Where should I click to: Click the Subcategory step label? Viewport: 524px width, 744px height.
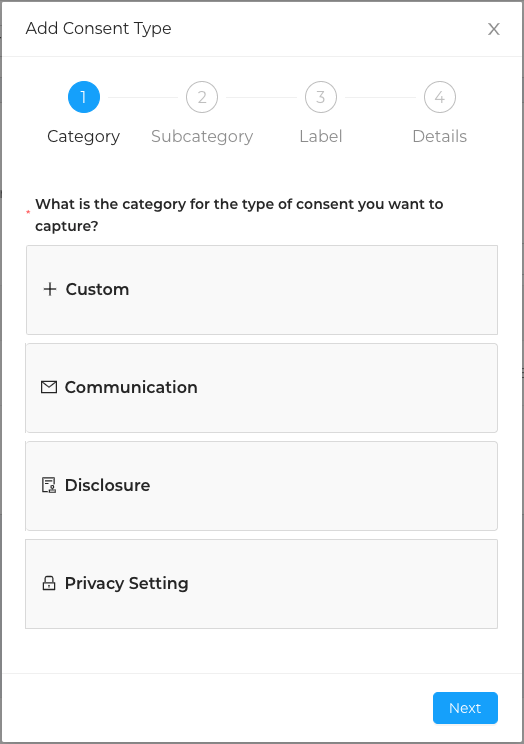pos(202,137)
